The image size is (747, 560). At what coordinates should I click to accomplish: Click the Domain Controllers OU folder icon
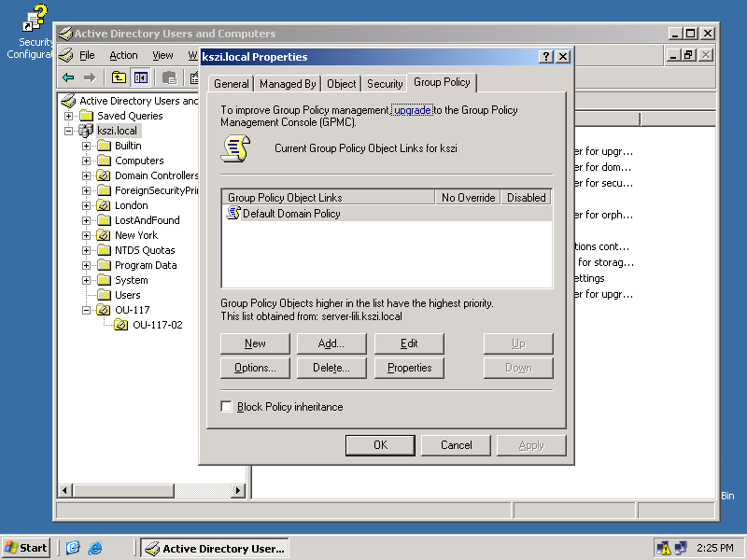(104, 175)
